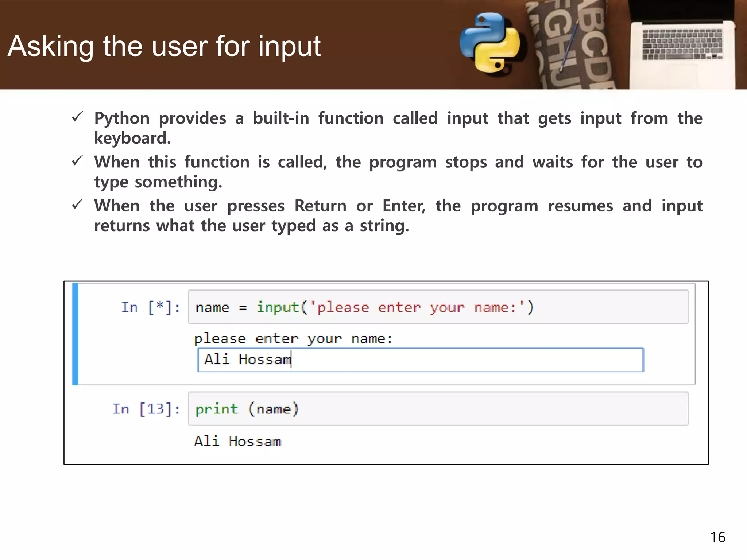Click the print (name) code cell
Viewport: 747px width, 560px height.
438,409
